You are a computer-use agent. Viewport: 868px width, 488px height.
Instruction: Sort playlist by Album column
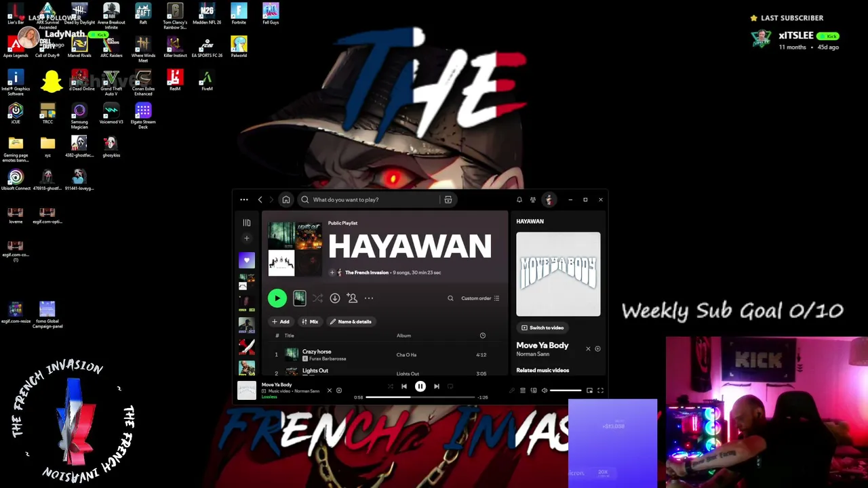pos(403,335)
